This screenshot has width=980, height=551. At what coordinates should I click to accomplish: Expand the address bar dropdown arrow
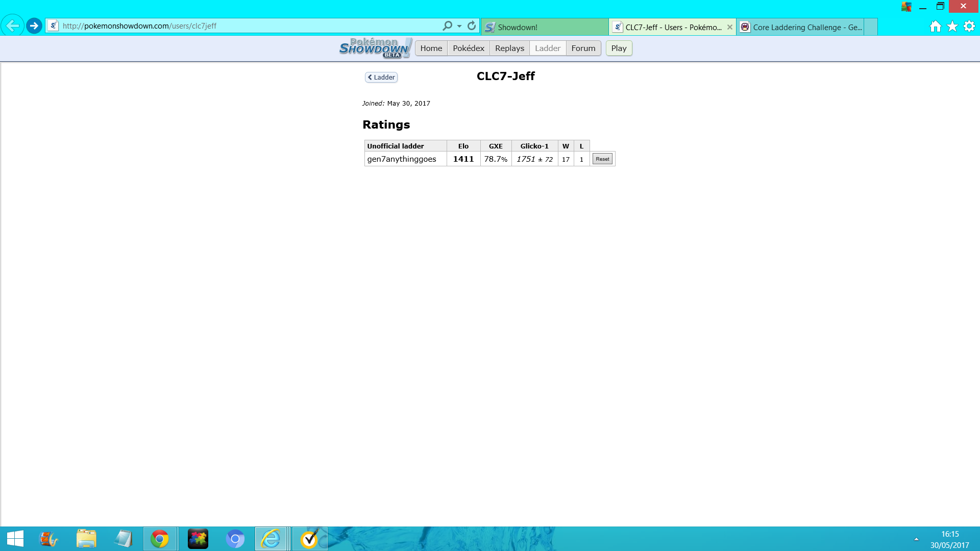point(459,26)
